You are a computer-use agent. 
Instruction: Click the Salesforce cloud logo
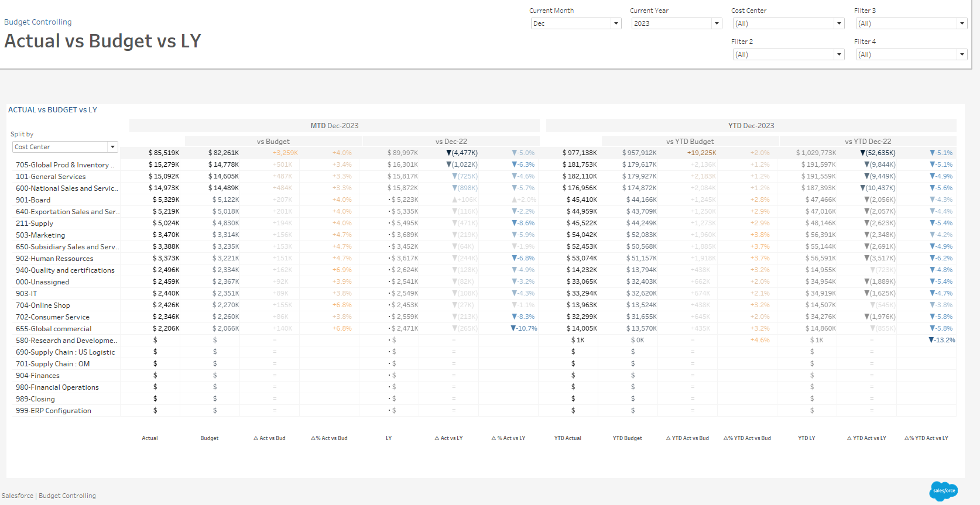point(943,491)
